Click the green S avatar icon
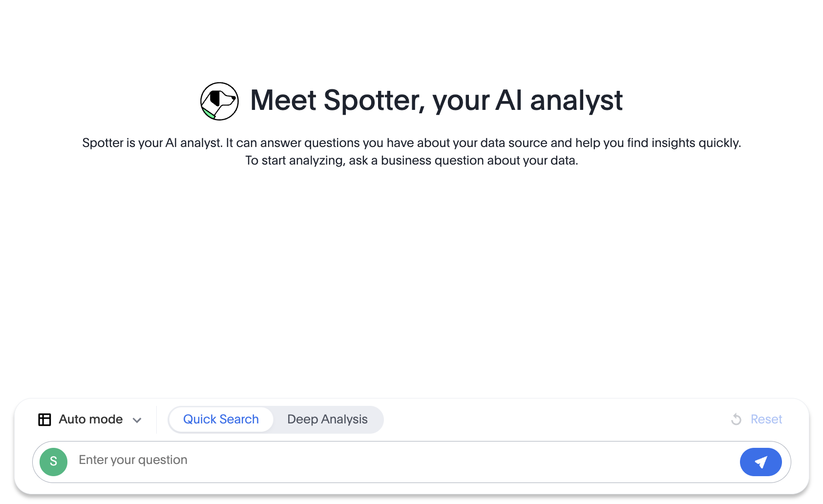Image resolution: width=823 pixels, height=504 pixels. [x=53, y=462]
